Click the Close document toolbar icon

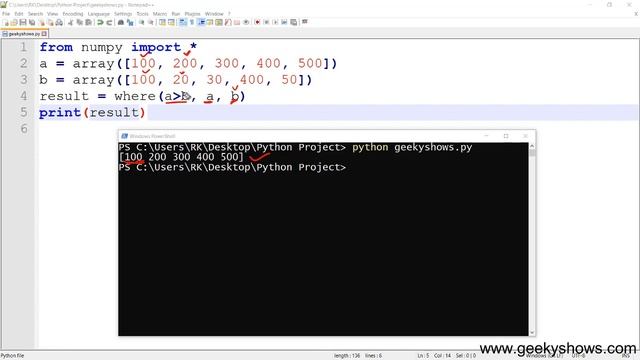[42, 22]
